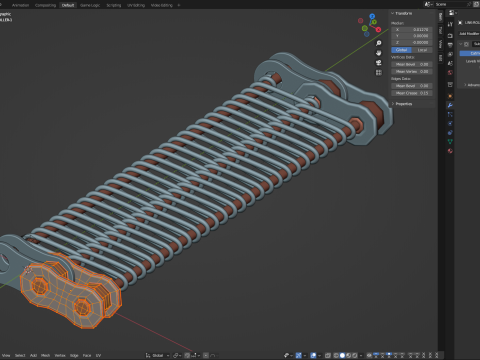480x360 pixels.
Task: Open the Mesh menu in viewport header
Action: [45, 355]
